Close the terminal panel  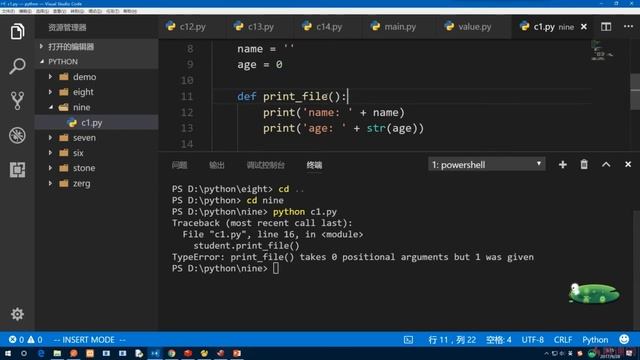628,164
